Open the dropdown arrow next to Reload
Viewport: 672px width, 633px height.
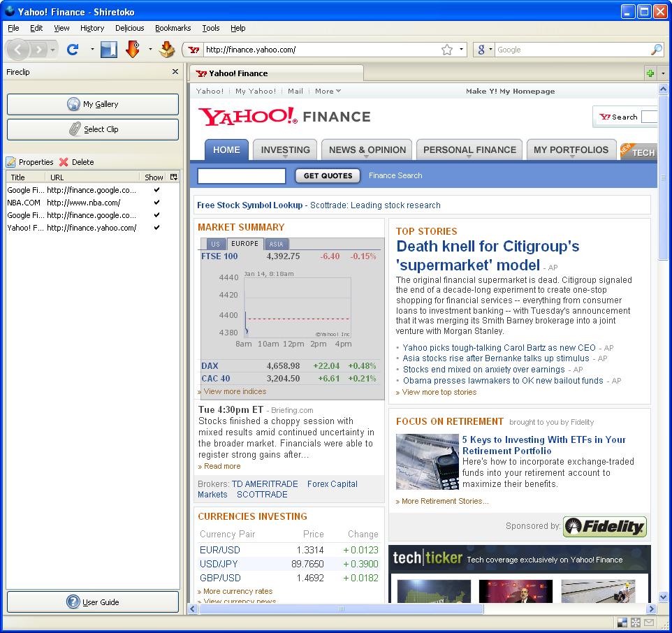pos(92,50)
